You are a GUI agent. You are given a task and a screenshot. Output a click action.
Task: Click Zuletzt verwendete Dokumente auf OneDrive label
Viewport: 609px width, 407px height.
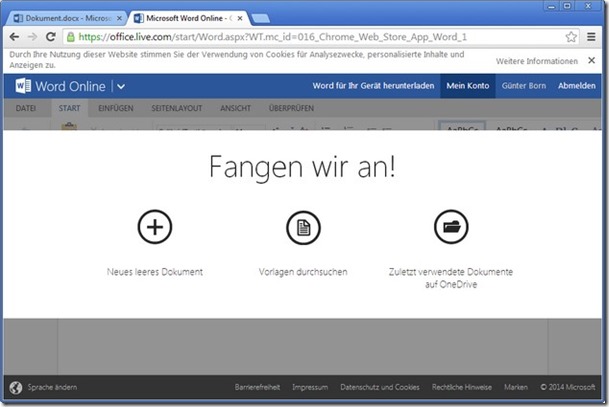point(451,278)
